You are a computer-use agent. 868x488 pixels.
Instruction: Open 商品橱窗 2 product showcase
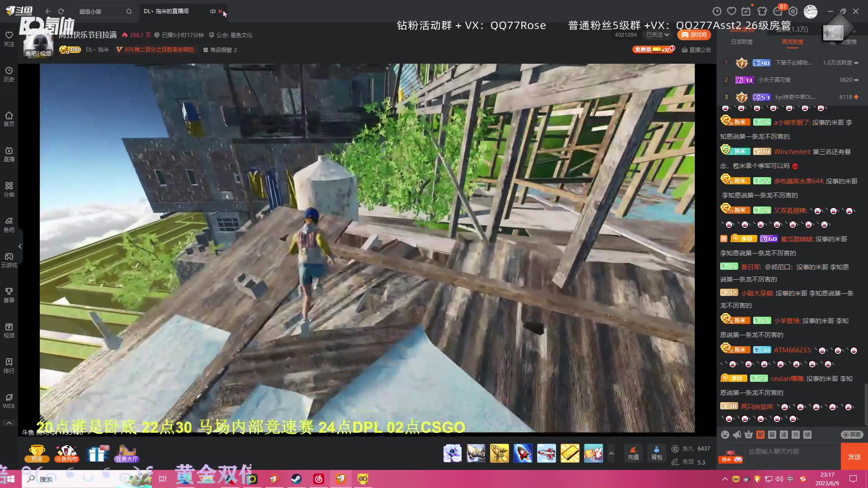(220, 50)
